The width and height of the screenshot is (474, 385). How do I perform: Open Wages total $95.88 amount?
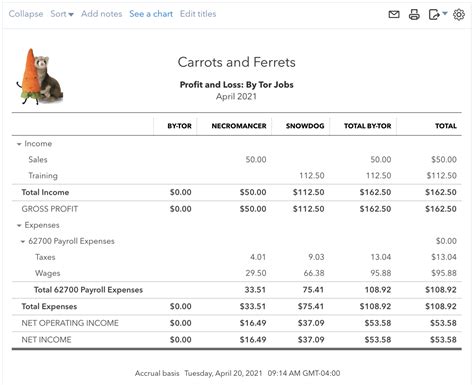tap(444, 273)
